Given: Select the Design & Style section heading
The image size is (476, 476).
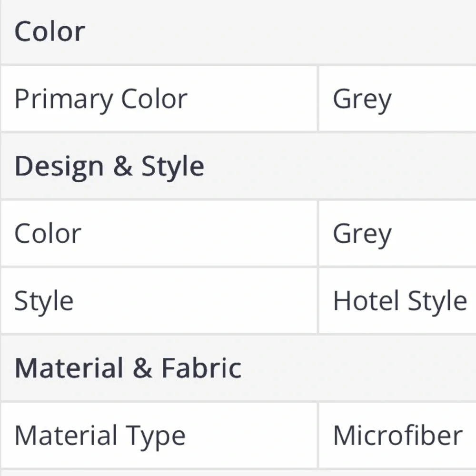Looking at the screenshot, I should coord(109,166).
